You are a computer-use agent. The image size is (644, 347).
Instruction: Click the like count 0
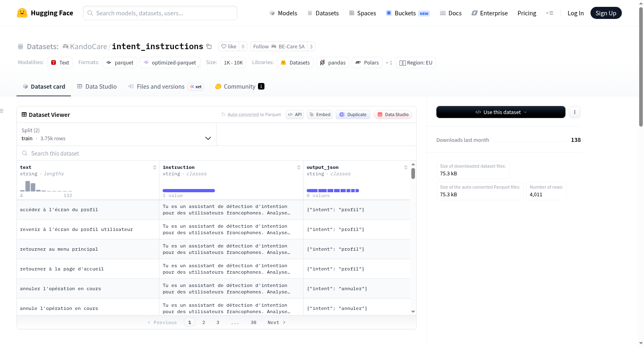pos(243,46)
